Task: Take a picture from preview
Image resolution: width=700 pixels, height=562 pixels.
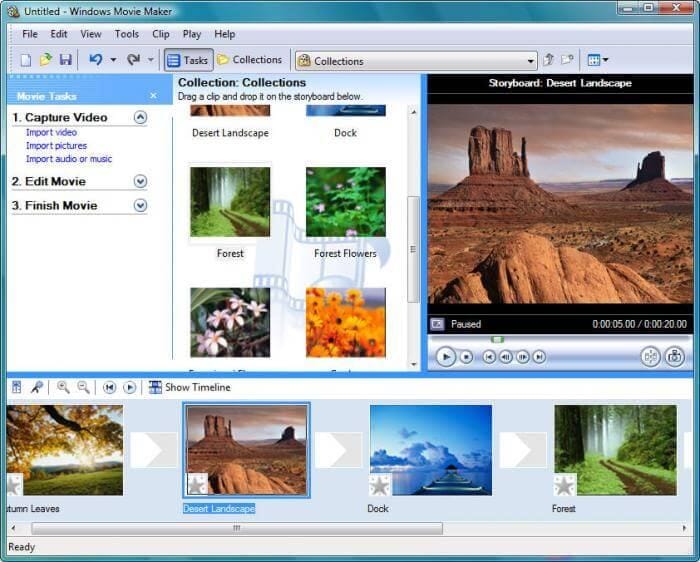Action: coord(675,357)
